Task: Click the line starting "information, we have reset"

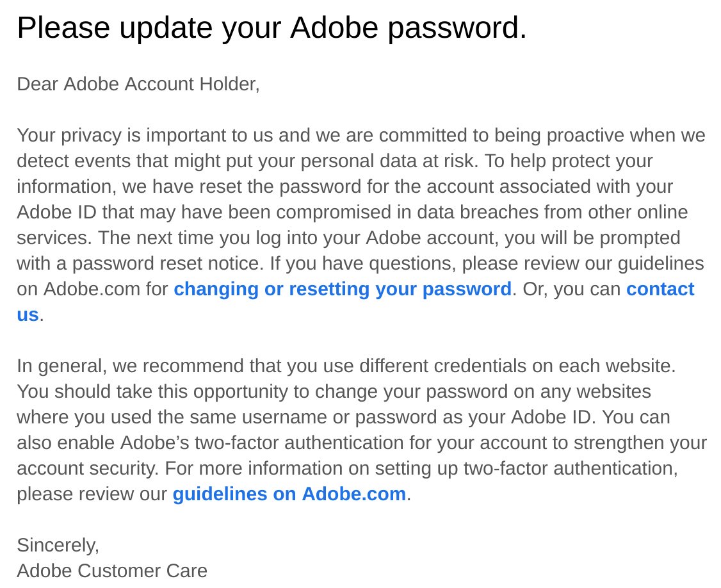Action: click(345, 187)
